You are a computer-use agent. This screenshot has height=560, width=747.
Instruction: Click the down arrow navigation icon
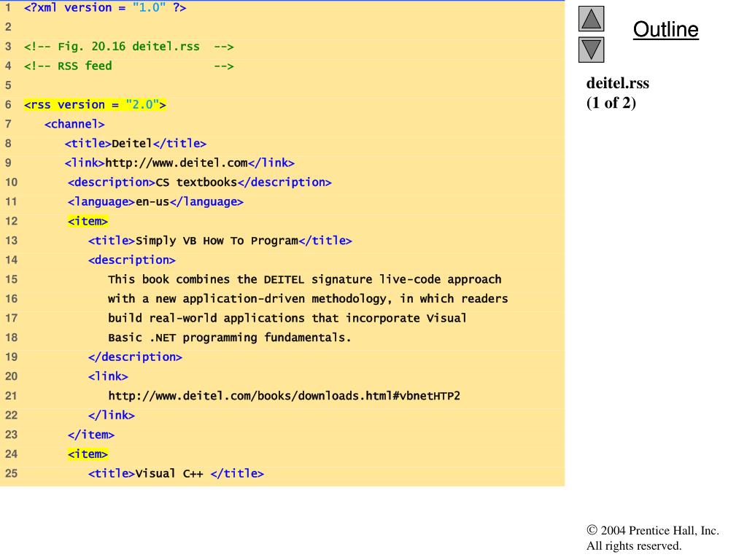[591, 50]
